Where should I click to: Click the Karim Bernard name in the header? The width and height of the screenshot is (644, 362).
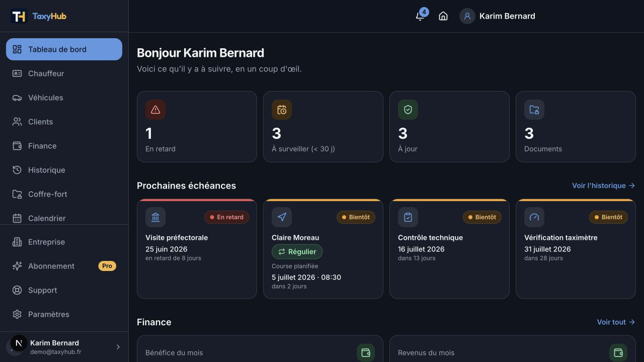click(x=507, y=16)
